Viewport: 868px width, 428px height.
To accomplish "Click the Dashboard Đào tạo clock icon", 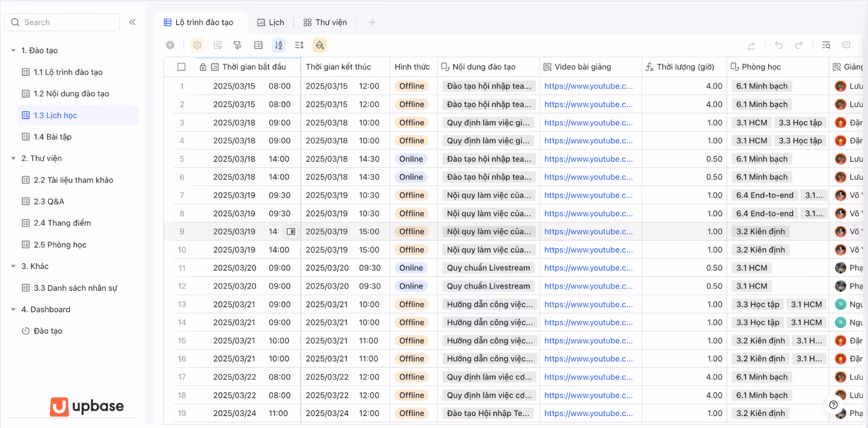I will 26,331.
